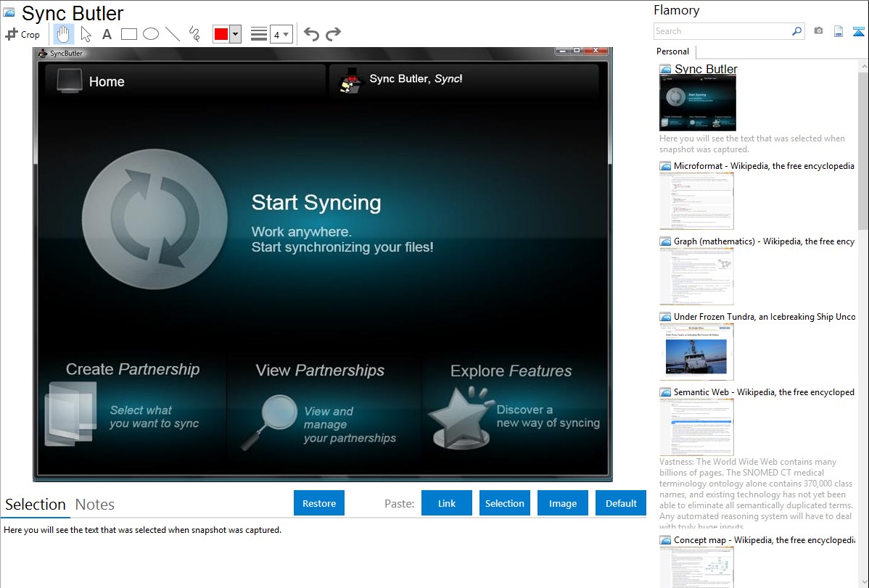Click the Create Partnership pages icon
The image size is (869, 588).
tap(70, 413)
